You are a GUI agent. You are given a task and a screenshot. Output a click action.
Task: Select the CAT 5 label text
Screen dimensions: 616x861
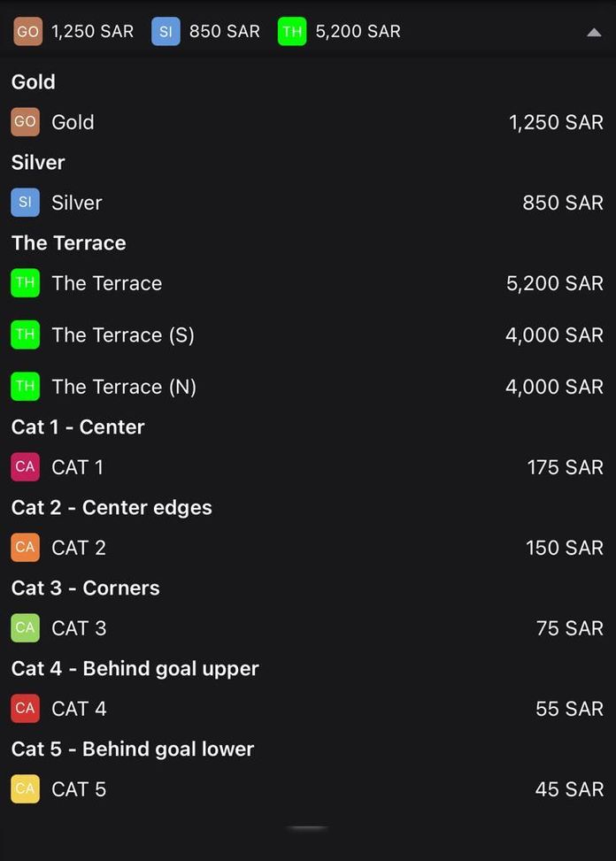pos(79,789)
